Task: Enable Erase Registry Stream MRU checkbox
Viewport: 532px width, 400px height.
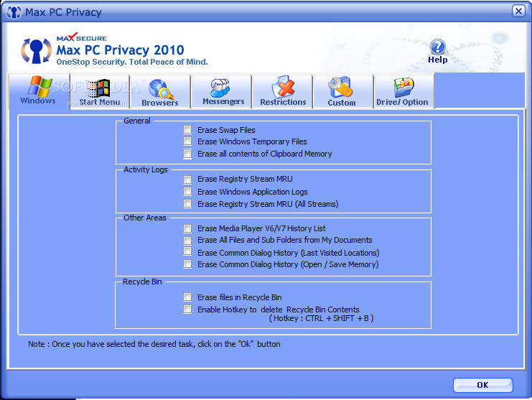Action: tap(187, 179)
